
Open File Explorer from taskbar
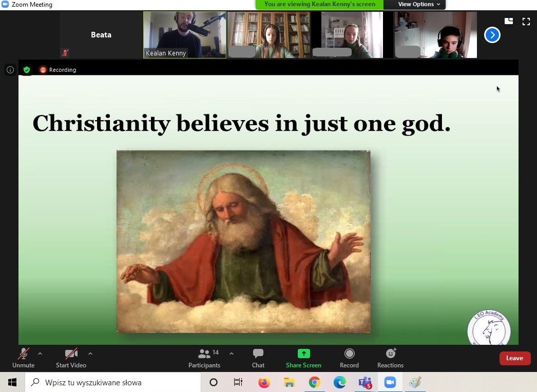[x=289, y=382]
